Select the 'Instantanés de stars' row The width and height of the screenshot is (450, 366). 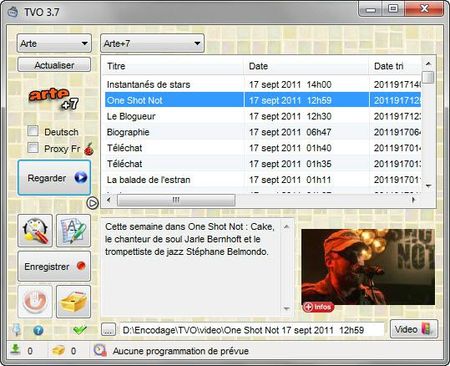263,84
